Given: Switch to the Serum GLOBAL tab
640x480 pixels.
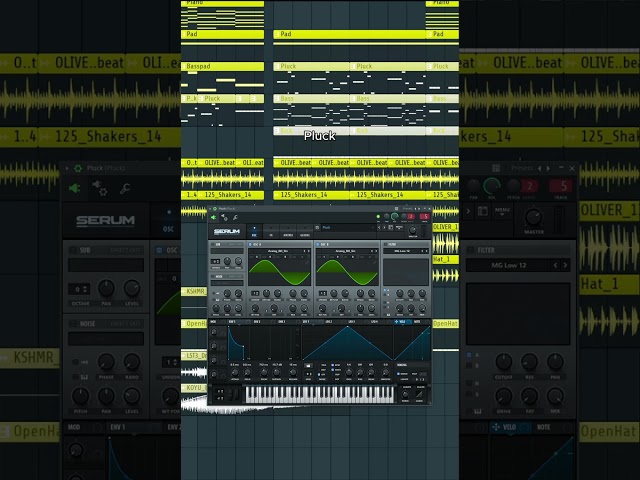Looking at the screenshot, I should point(305,231).
